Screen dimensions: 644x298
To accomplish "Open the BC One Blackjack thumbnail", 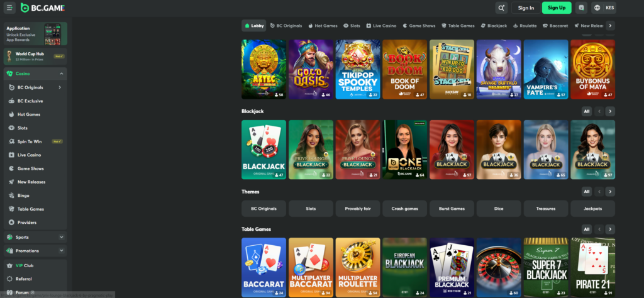I will click(404, 150).
